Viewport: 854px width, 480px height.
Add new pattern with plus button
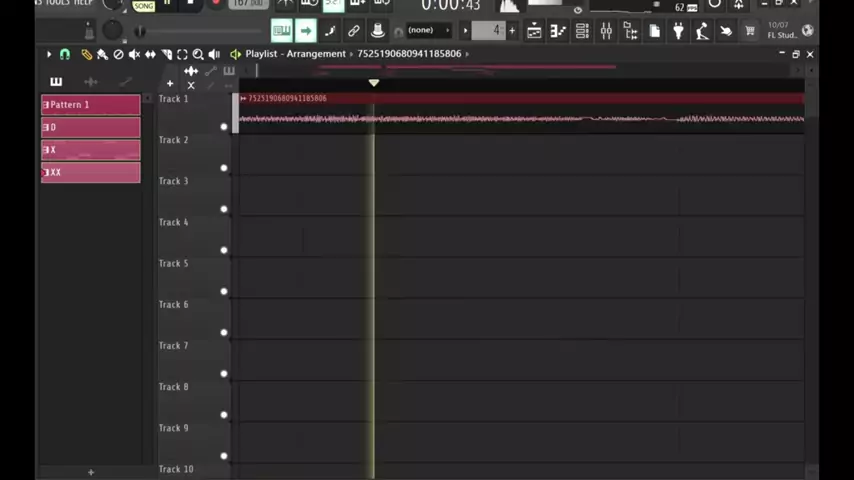tap(90, 472)
